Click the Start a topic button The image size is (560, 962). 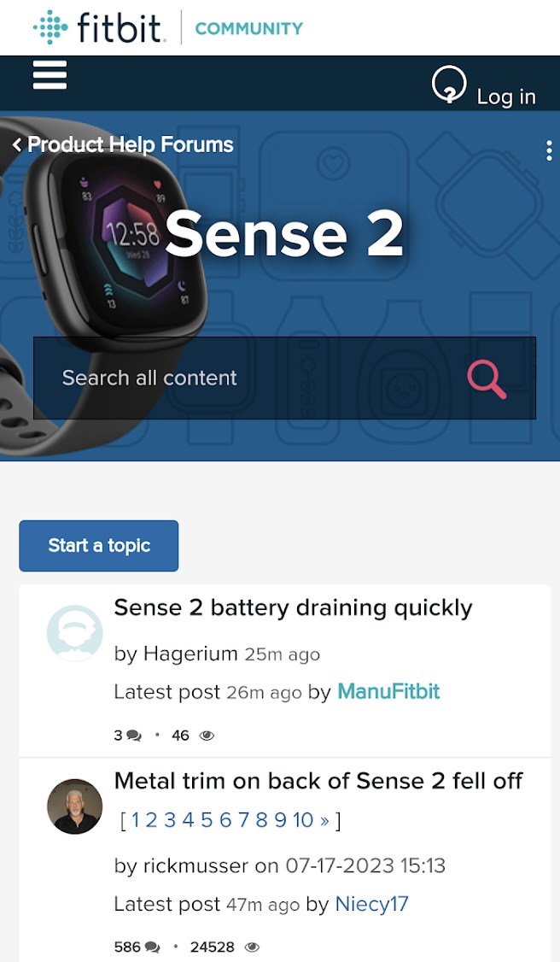(99, 545)
